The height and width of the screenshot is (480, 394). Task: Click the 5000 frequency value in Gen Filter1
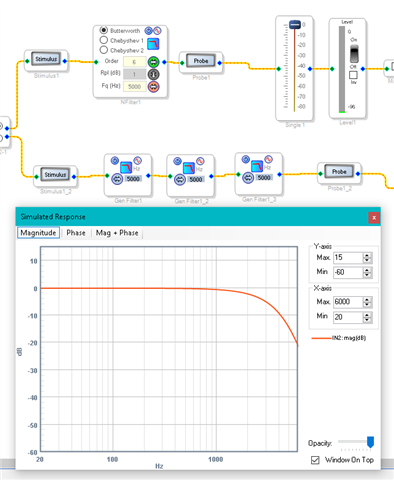(x=133, y=179)
